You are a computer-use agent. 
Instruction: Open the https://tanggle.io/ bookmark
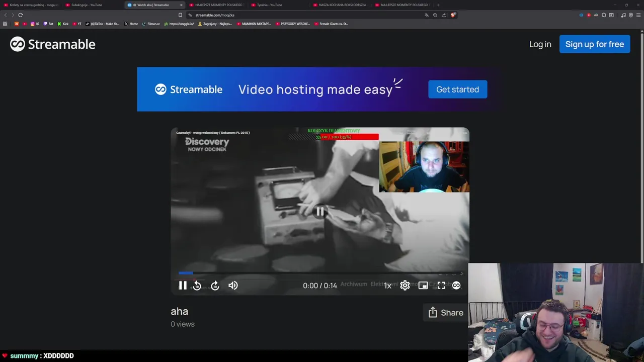[x=179, y=24]
